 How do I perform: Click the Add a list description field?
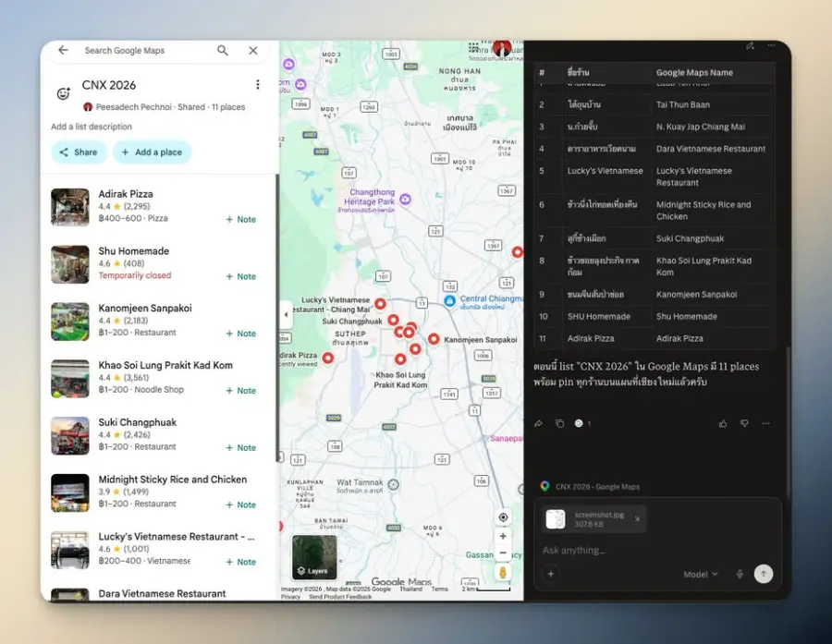pyautogui.click(x=92, y=127)
